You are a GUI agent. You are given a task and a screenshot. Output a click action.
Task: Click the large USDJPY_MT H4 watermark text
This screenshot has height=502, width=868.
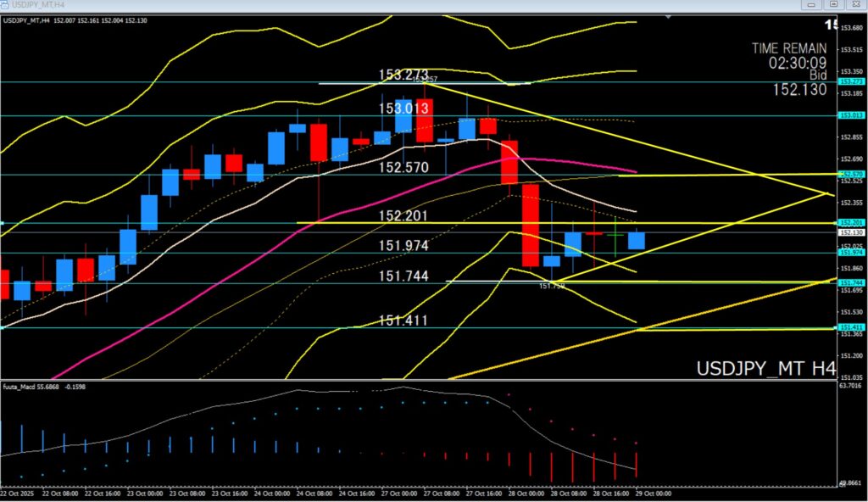765,369
